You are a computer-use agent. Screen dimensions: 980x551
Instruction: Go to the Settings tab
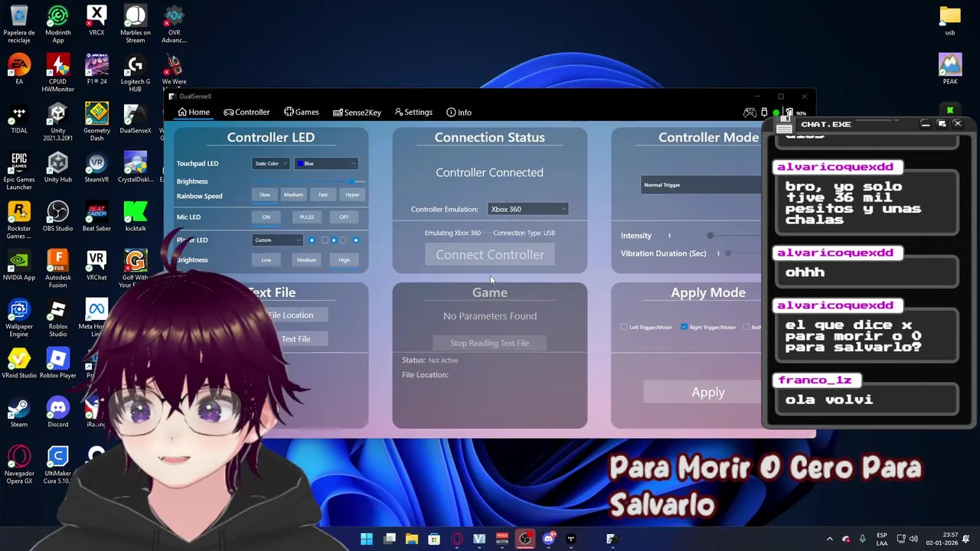(x=413, y=112)
